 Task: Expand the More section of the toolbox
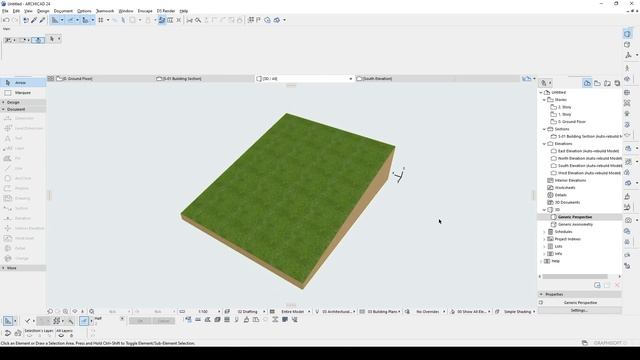tap(23, 268)
